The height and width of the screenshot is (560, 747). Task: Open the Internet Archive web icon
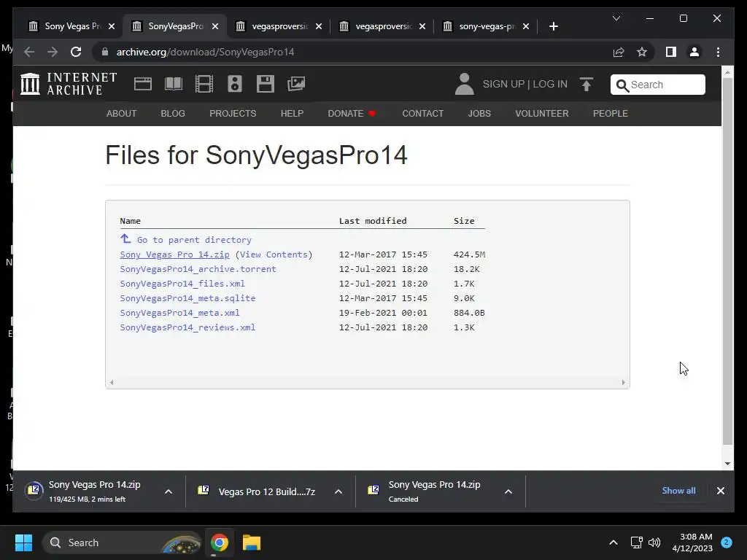click(142, 84)
